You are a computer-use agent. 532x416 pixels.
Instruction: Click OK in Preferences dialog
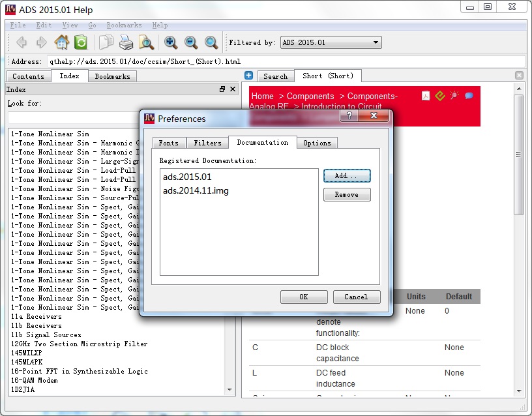[x=304, y=297]
